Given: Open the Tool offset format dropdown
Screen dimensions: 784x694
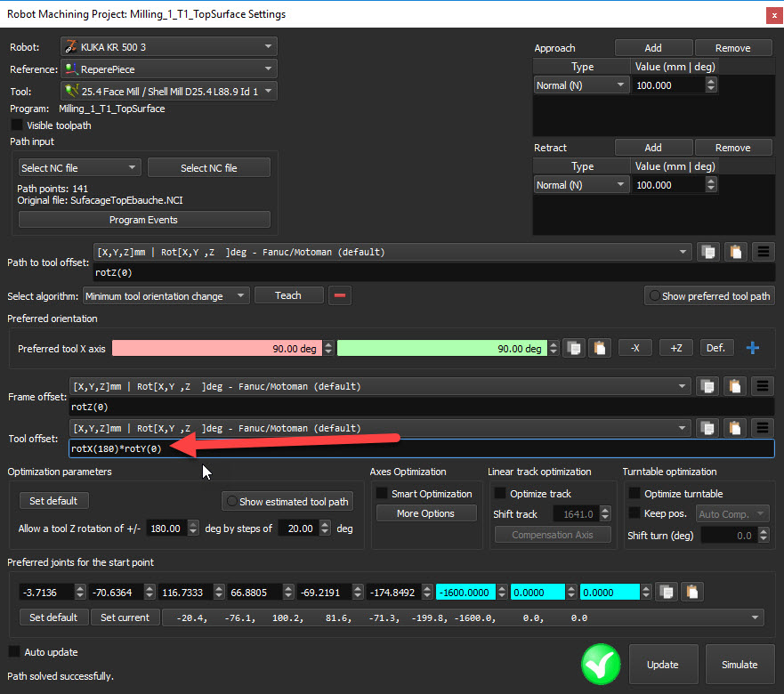Looking at the screenshot, I should 381,428.
